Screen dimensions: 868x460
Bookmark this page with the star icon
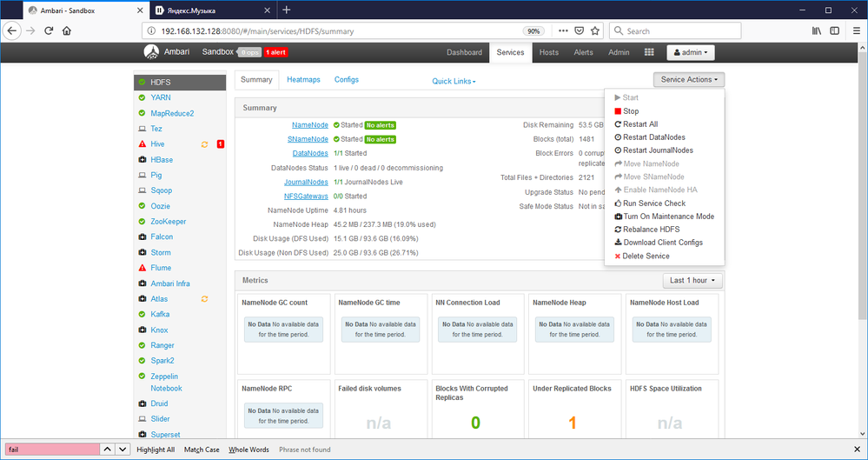tap(595, 31)
